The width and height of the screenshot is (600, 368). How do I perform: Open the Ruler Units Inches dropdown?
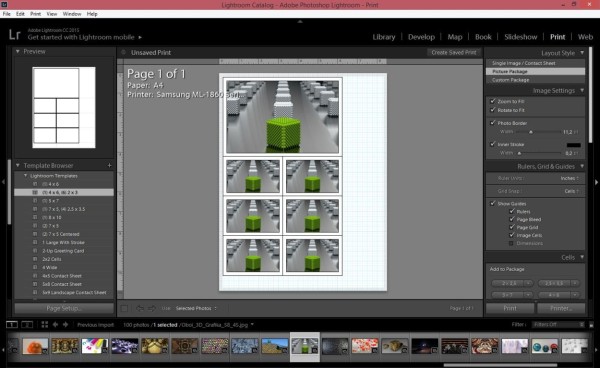click(569, 178)
